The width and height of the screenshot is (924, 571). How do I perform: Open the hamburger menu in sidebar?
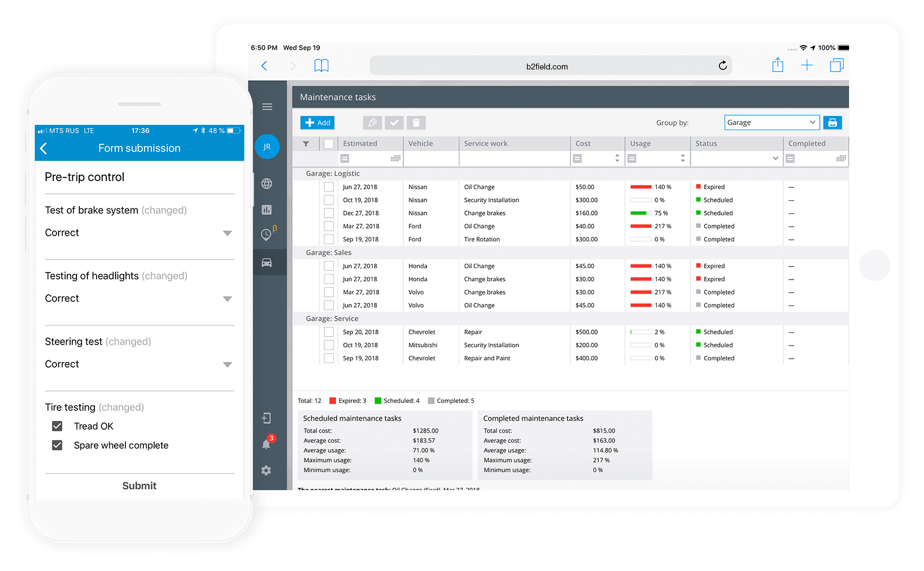[267, 107]
